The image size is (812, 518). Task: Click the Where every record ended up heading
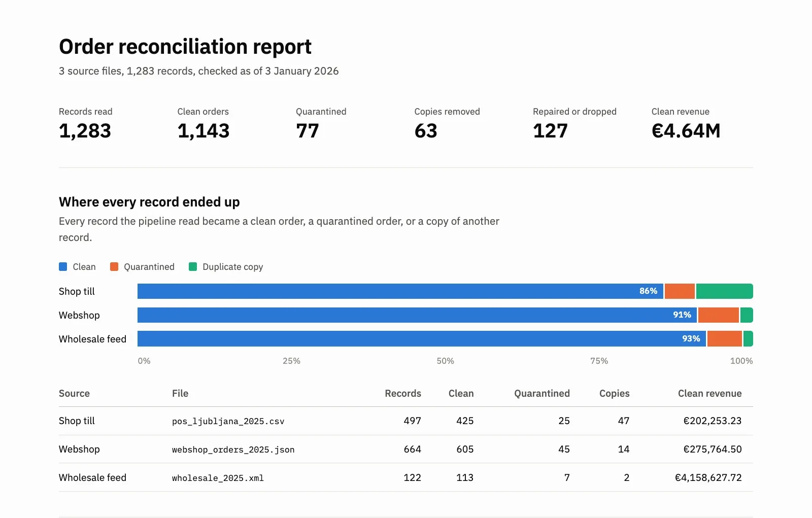click(149, 202)
